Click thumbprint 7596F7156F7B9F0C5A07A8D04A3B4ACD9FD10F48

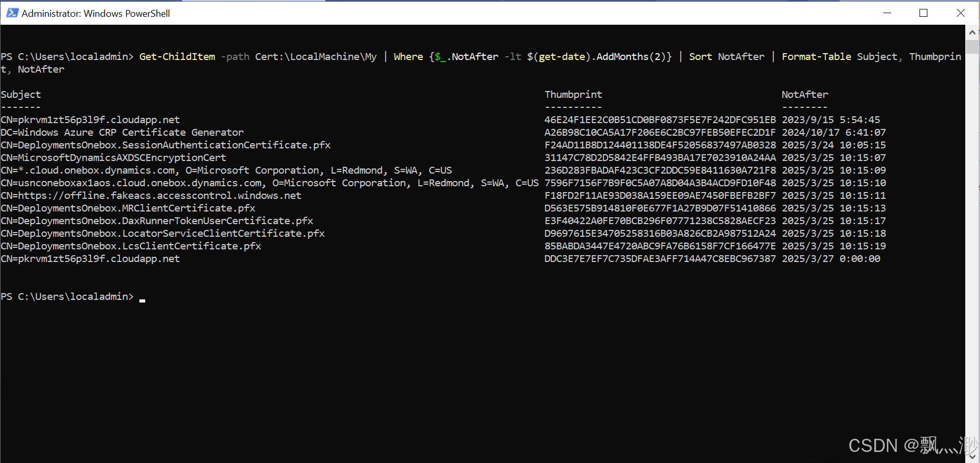(660, 183)
